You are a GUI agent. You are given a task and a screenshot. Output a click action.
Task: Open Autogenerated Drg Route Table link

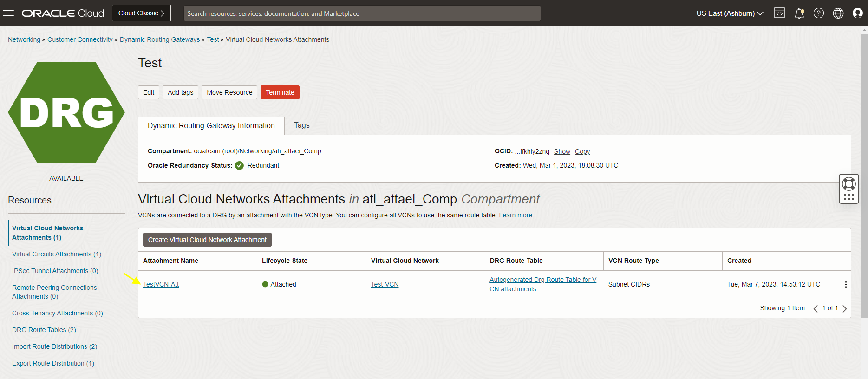543,284
